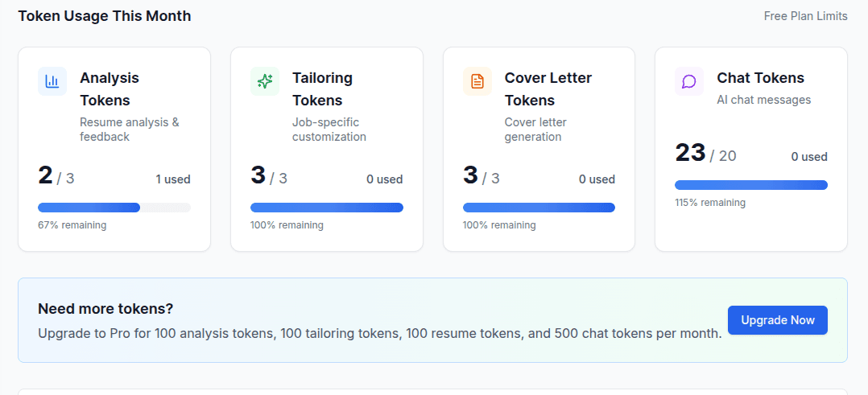Click the '0 used' label in Tailoring Tokens

pos(385,179)
